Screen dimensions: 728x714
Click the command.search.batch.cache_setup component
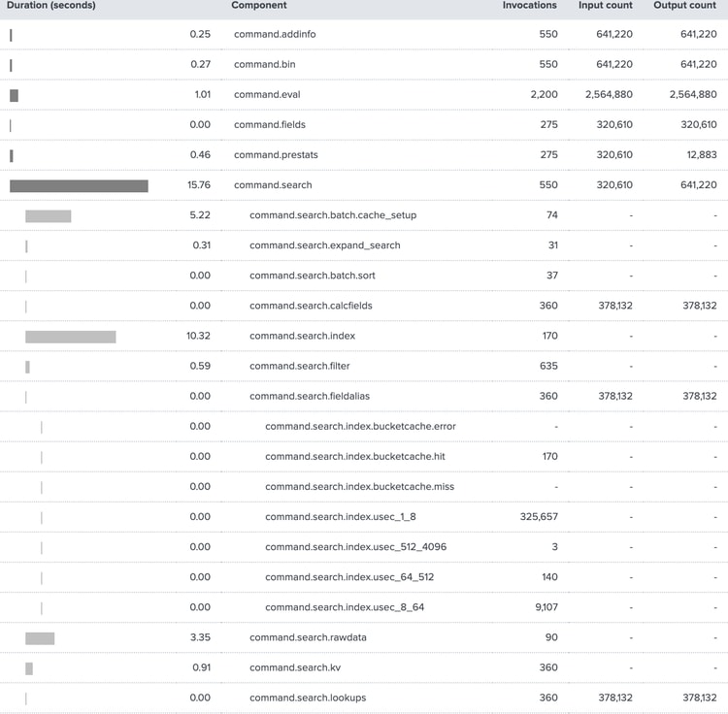333,215
